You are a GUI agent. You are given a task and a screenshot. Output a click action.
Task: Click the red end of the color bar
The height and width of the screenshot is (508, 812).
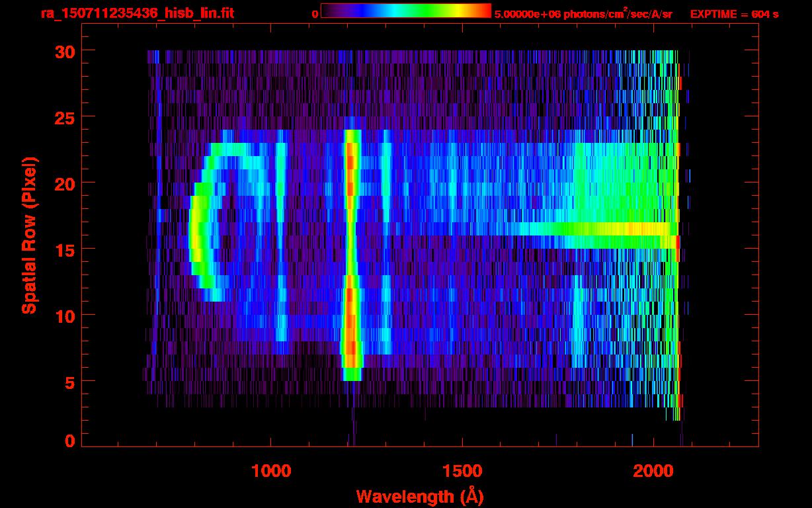[x=483, y=11]
